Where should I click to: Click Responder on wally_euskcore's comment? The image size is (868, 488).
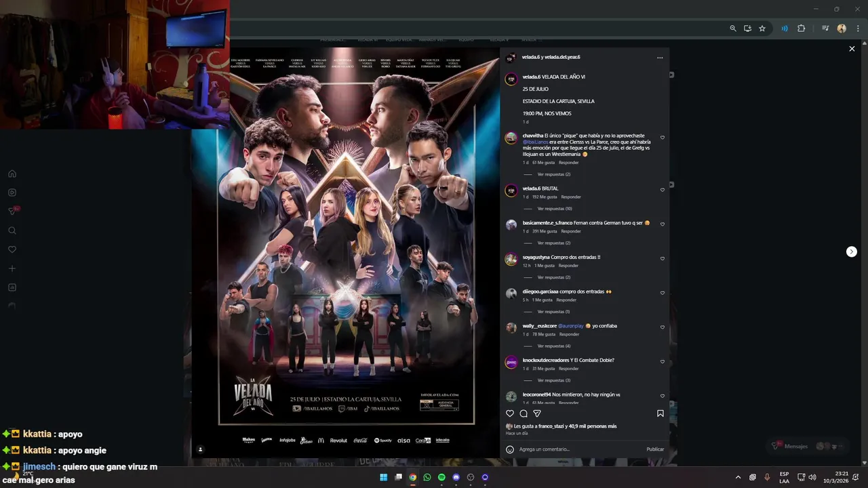(569, 334)
